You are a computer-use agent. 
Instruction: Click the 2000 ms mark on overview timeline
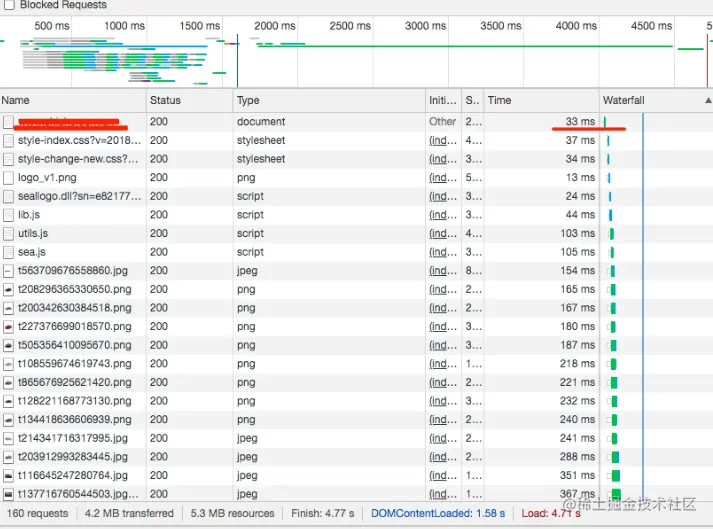(275, 26)
